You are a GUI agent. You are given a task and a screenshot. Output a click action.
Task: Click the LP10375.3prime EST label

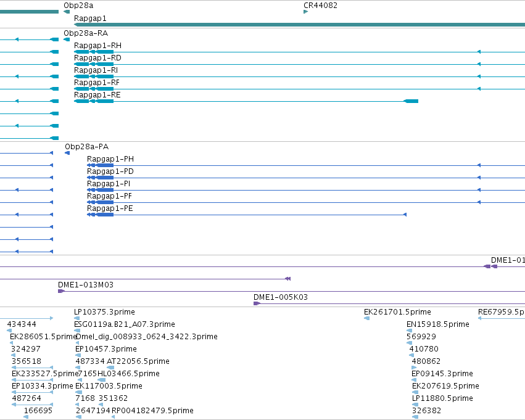(x=104, y=312)
